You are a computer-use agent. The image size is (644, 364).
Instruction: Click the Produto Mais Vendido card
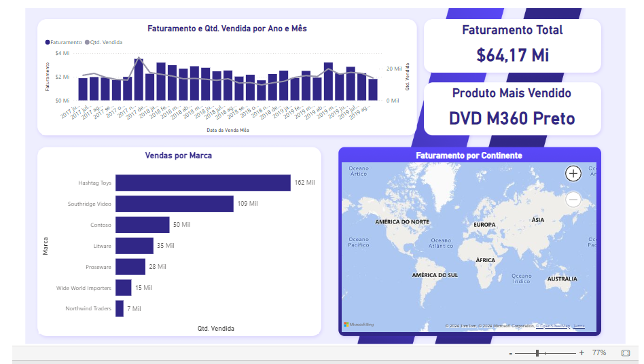(512, 109)
